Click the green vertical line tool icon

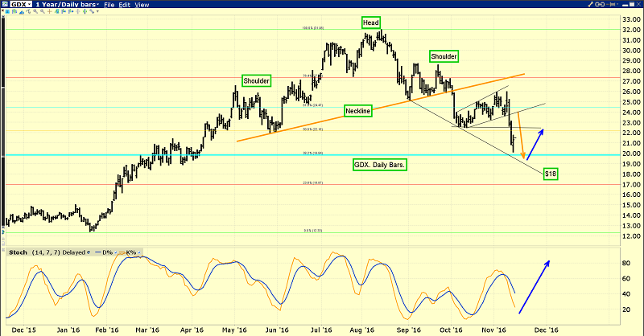[x=85, y=11]
